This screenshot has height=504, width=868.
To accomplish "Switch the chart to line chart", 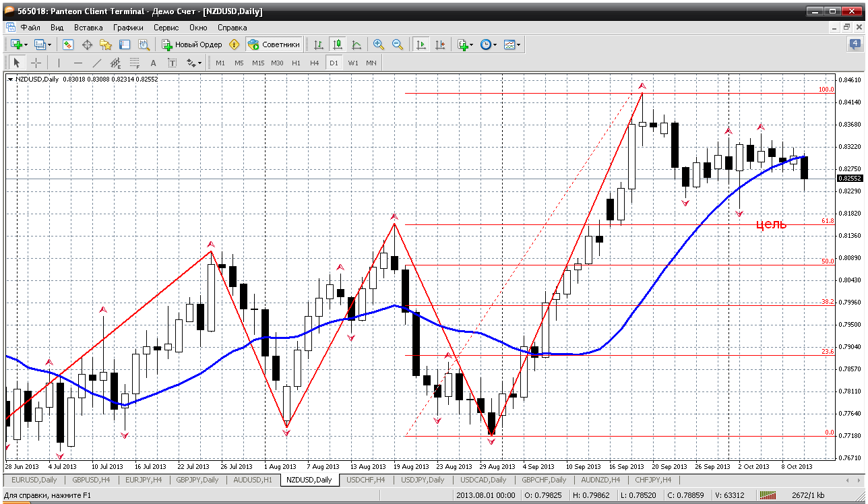I will (x=356, y=44).
